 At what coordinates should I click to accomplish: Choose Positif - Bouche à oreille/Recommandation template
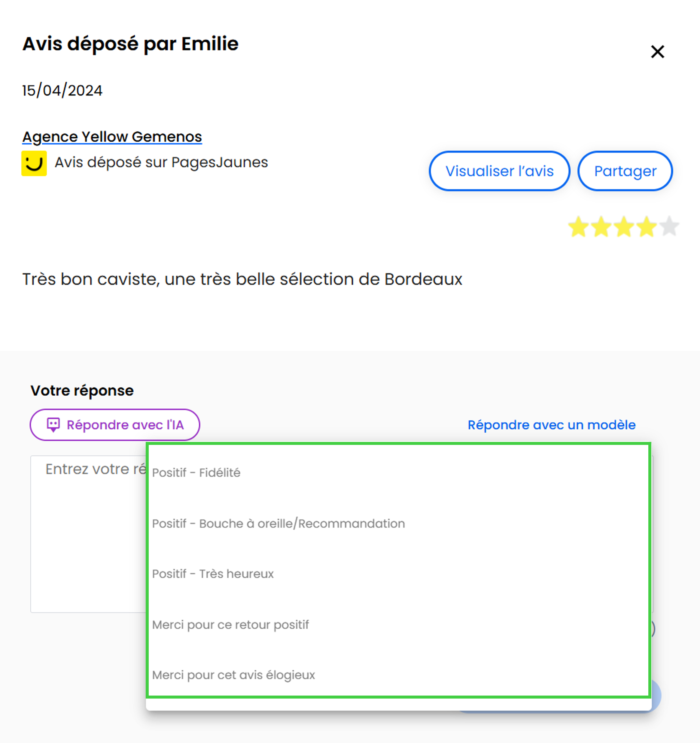[399, 524]
